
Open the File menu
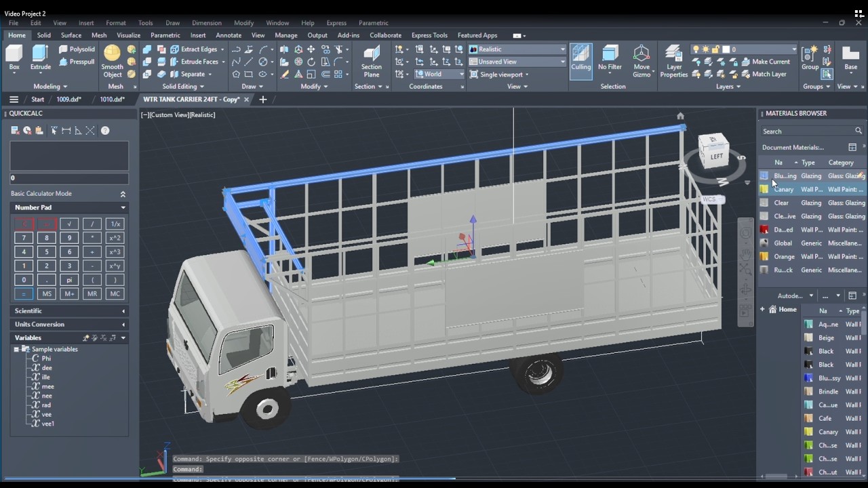click(14, 23)
